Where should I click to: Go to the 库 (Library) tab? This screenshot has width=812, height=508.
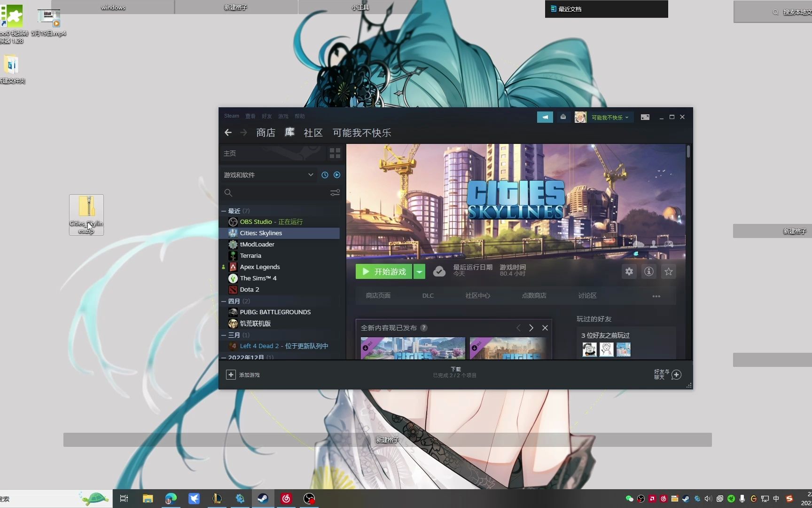289,133
